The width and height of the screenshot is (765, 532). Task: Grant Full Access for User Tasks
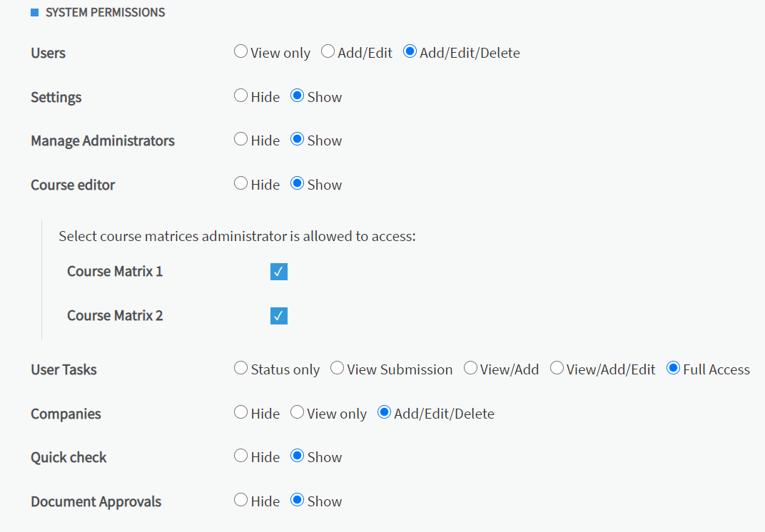(x=672, y=369)
